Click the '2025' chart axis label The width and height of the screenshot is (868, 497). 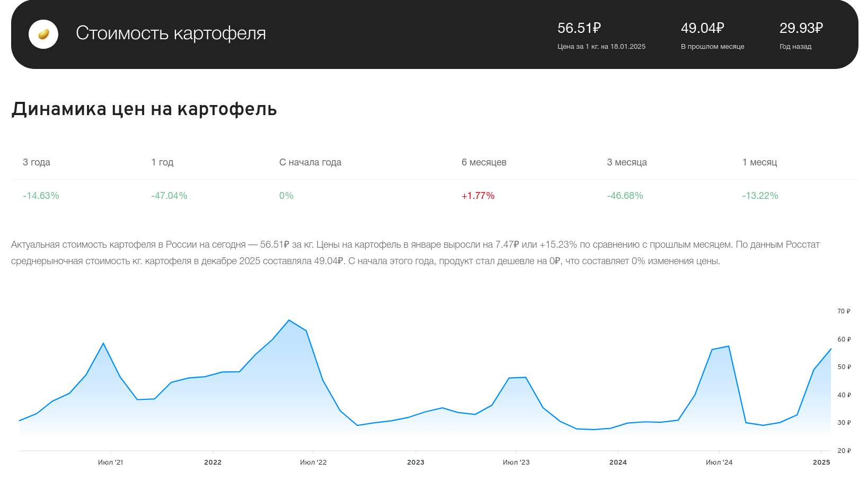coord(821,463)
